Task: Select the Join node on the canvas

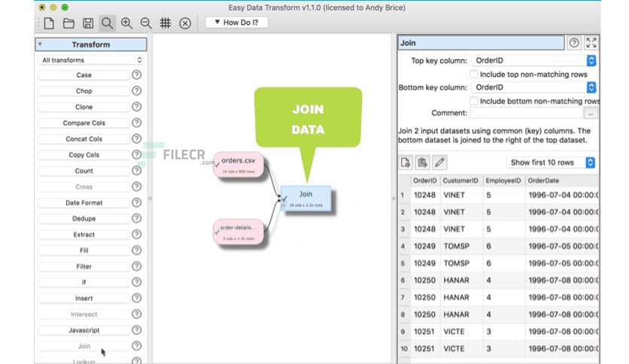Action: click(305, 199)
